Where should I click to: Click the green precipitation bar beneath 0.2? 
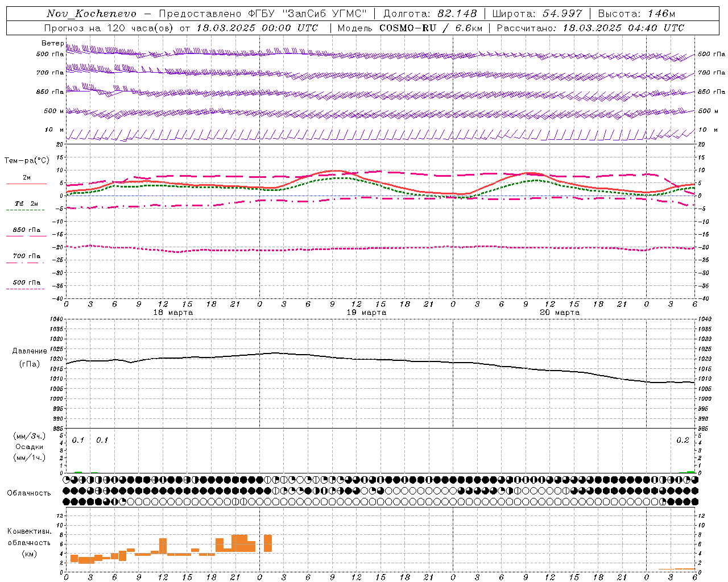pyautogui.click(x=690, y=472)
